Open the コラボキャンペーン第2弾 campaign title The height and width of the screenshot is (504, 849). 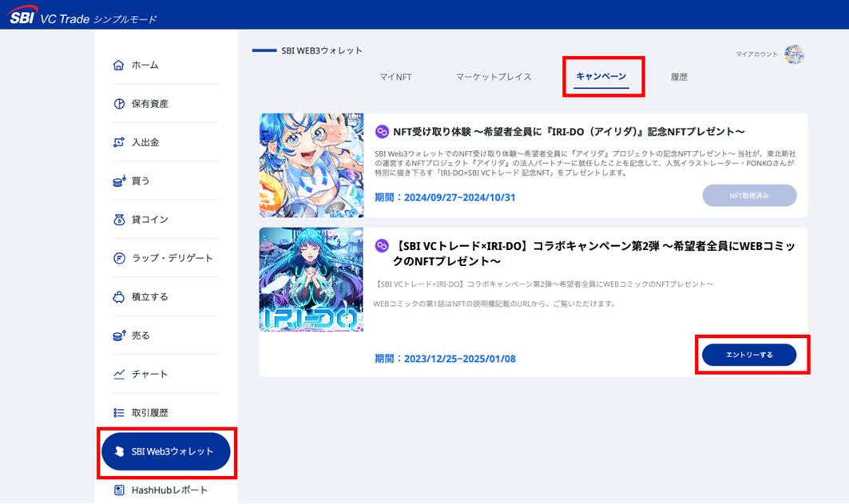coord(594,253)
